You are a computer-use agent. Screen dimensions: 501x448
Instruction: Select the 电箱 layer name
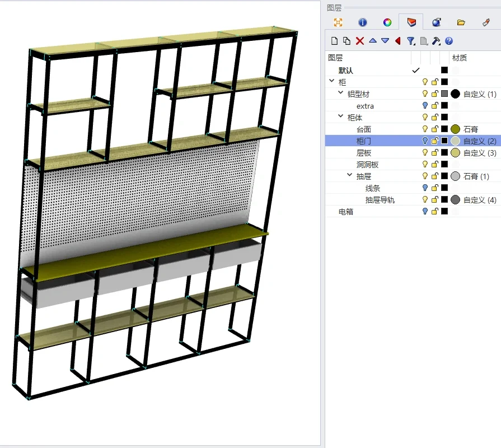[x=346, y=212]
